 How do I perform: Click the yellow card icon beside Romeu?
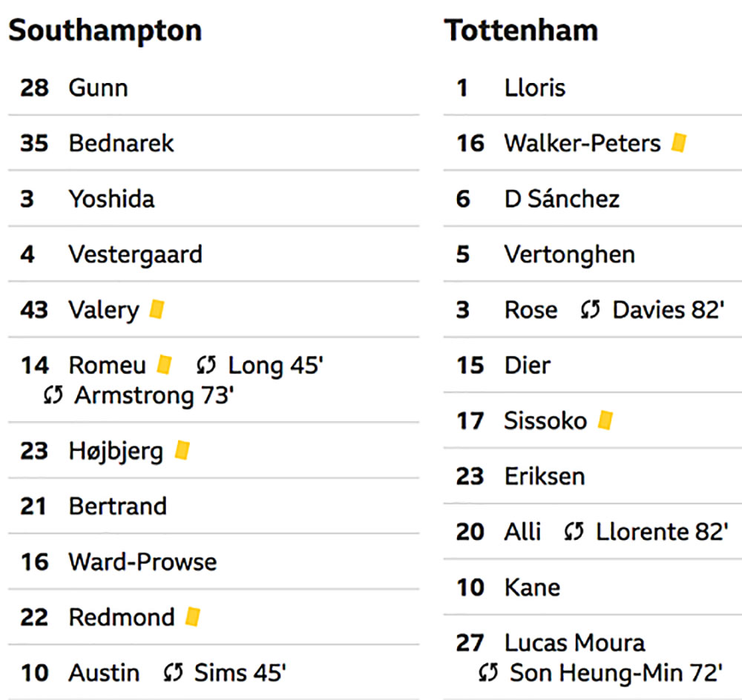click(x=164, y=365)
